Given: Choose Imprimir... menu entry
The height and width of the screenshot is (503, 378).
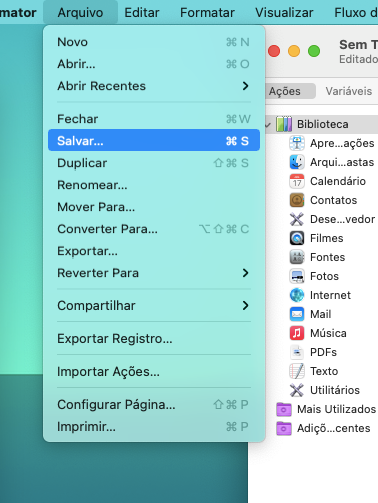Looking at the screenshot, I should pyautogui.click(x=154, y=426).
